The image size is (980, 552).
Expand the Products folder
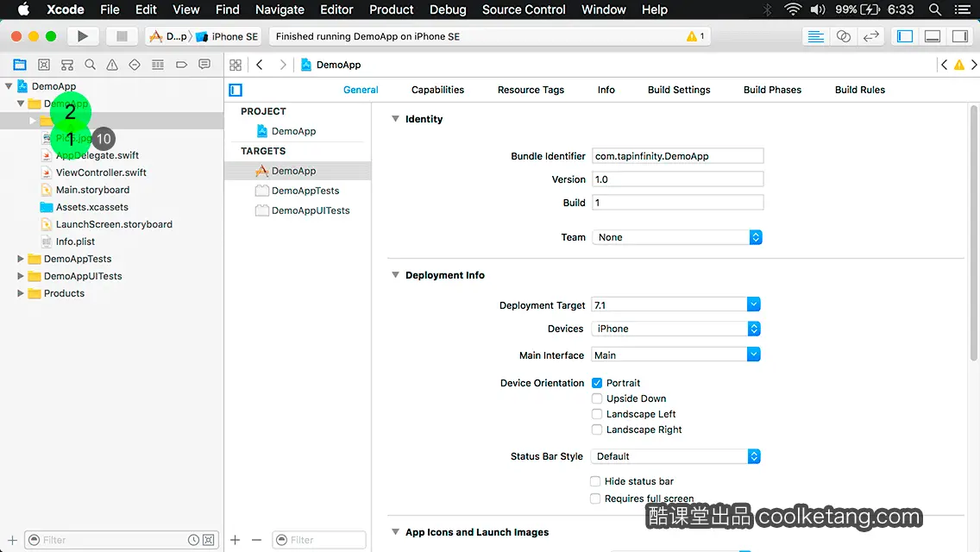tap(21, 292)
